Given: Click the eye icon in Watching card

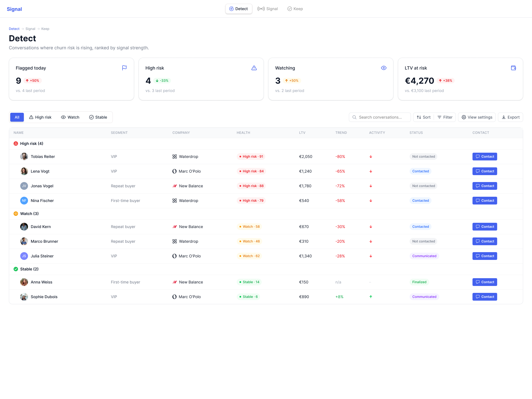Looking at the screenshot, I should (x=384, y=68).
